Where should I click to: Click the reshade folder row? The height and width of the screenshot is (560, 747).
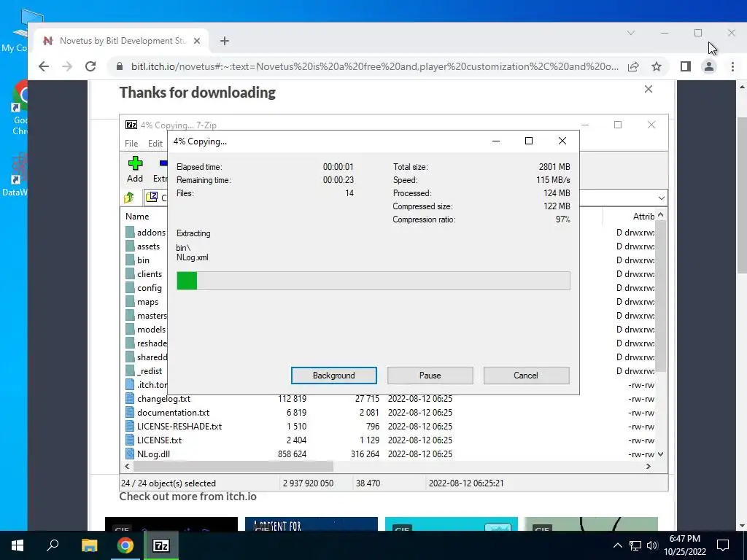click(x=146, y=343)
